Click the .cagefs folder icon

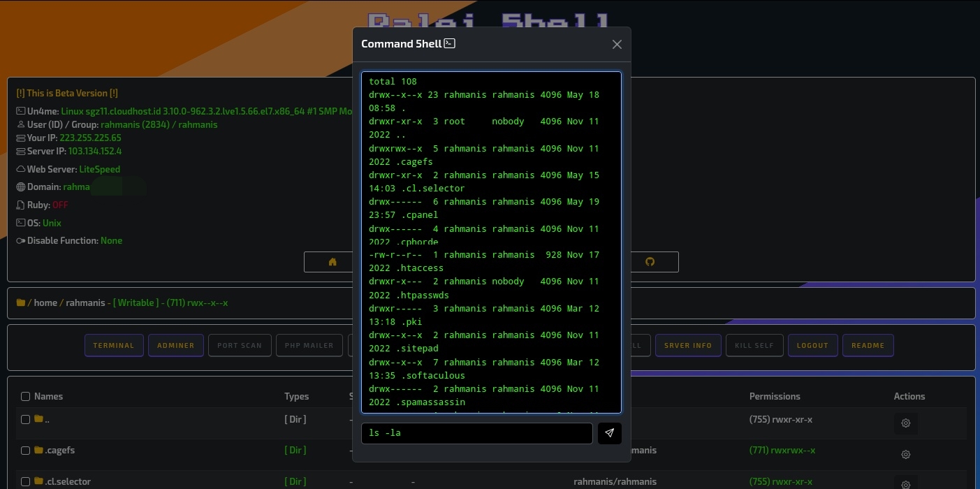click(38, 451)
